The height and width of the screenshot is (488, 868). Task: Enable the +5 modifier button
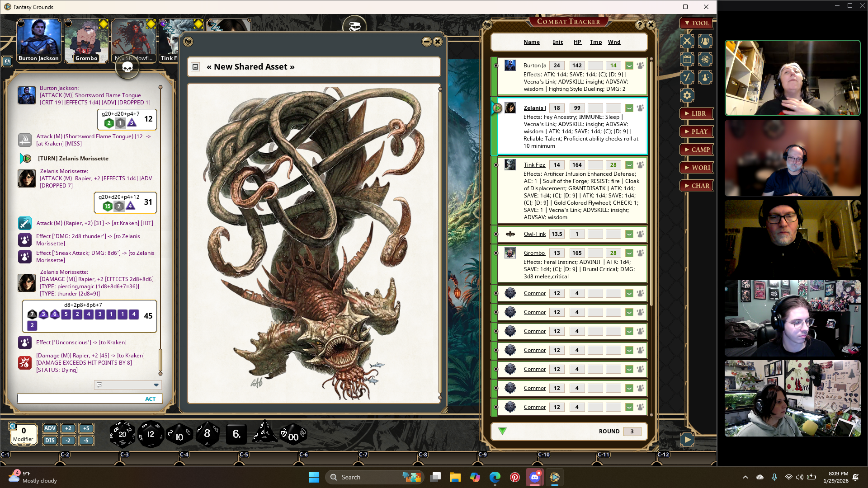pyautogui.click(x=86, y=428)
